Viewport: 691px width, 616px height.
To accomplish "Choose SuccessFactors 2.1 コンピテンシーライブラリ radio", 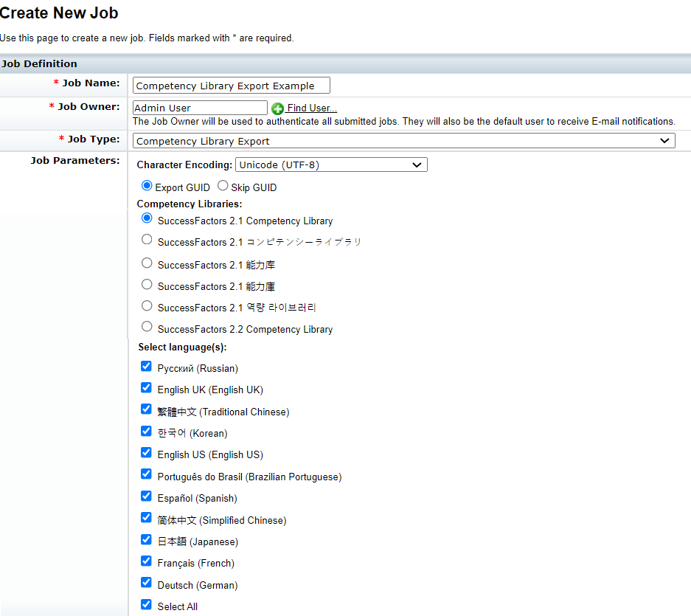I will pos(147,240).
